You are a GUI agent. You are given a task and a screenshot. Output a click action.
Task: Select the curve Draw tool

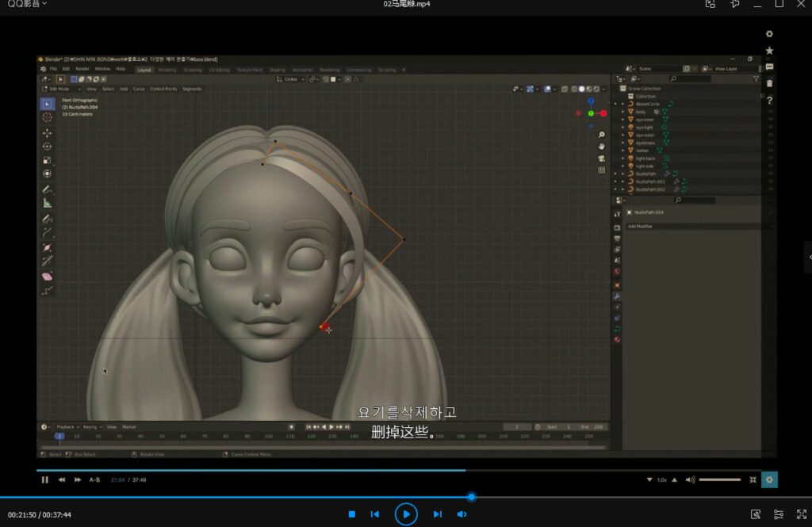point(47,219)
